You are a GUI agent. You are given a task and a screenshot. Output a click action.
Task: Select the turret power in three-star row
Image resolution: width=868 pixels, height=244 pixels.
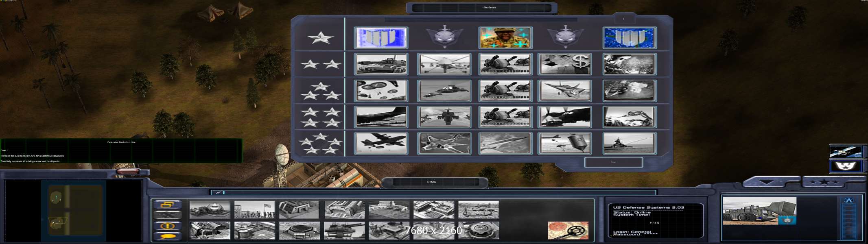tap(505, 90)
